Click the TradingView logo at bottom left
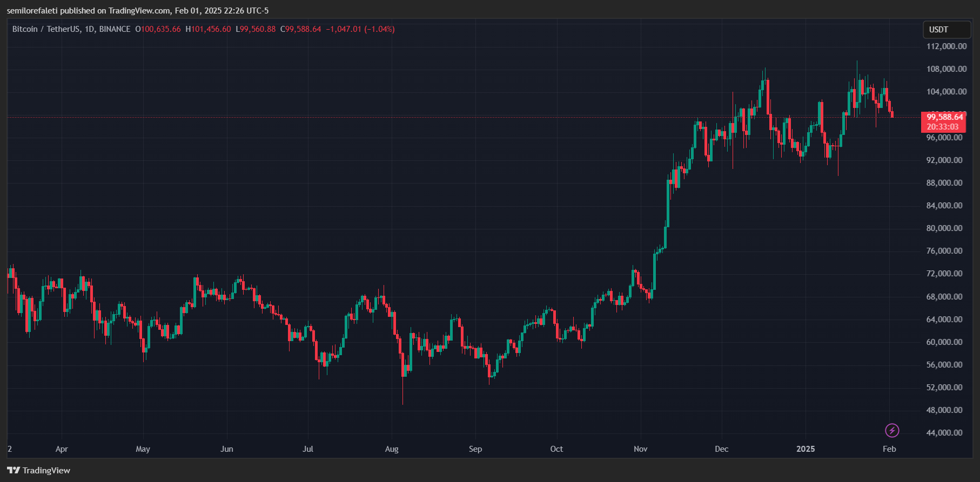980x482 pixels. click(x=39, y=471)
